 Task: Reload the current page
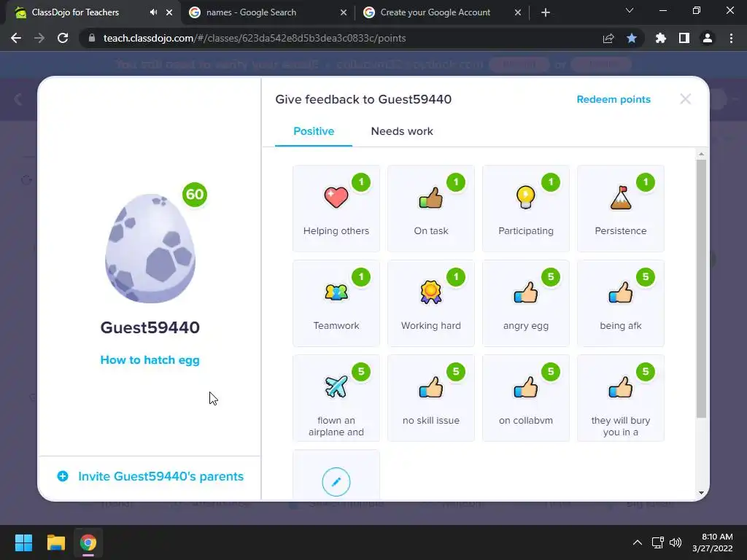point(63,38)
